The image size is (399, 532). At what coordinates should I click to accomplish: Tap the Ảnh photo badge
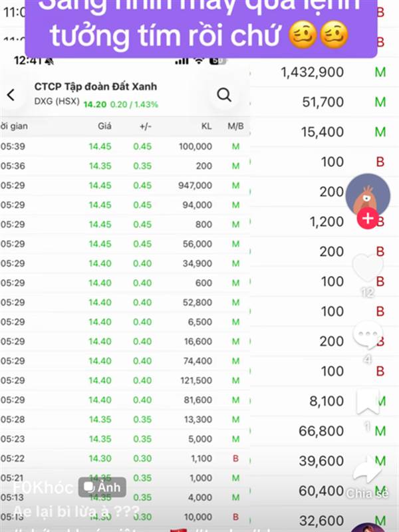[x=102, y=487]
